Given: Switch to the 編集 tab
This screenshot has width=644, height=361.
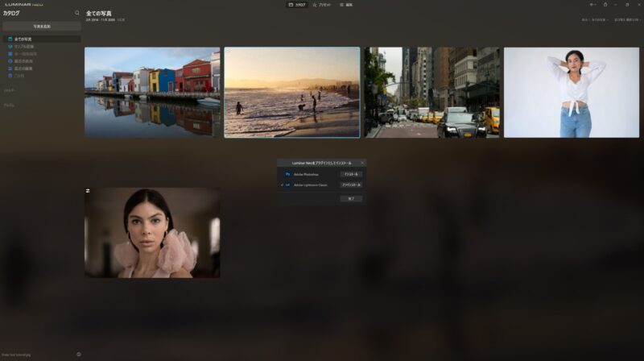Looking at the screenshot, I should pos(345,4).
